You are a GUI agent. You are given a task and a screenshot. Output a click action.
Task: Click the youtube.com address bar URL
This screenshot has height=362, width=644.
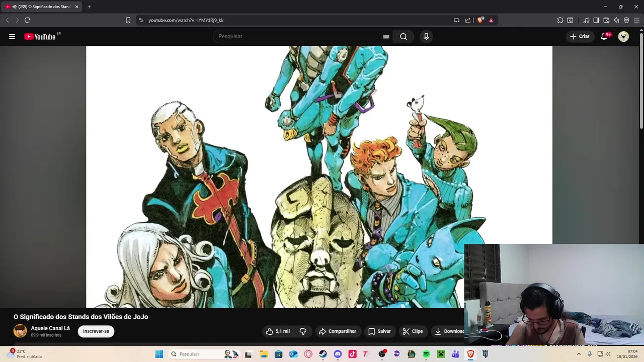pyautogui.click(x=186, y=20)
